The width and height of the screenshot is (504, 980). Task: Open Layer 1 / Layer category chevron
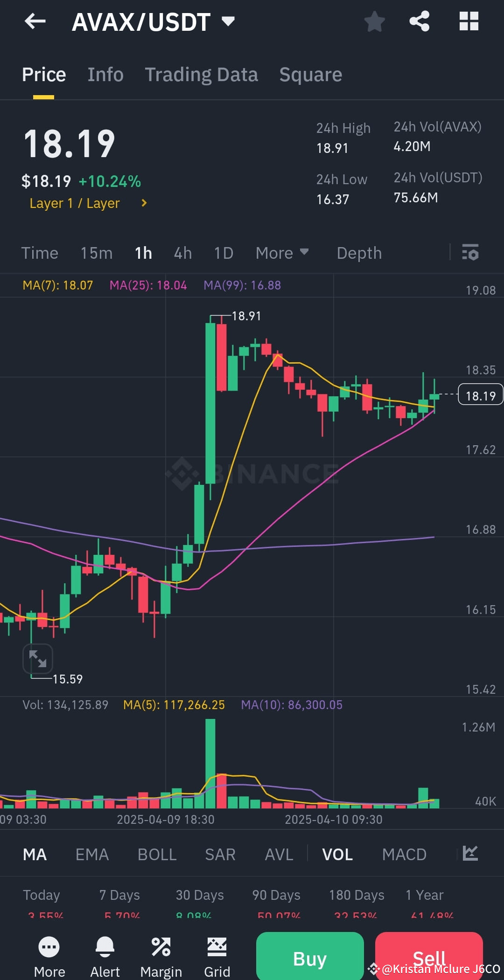pos(144,203)
